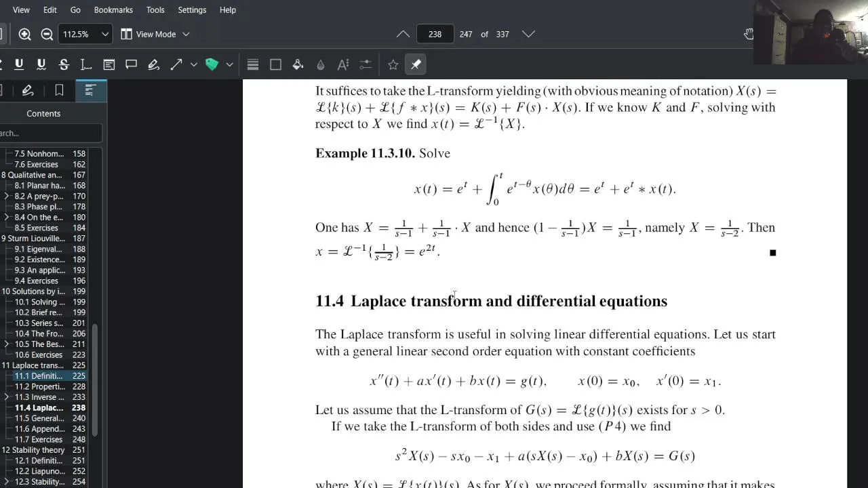The image size is (868, 488).
Task: Go to previous page with up chevron
Action: pos(403,34)
